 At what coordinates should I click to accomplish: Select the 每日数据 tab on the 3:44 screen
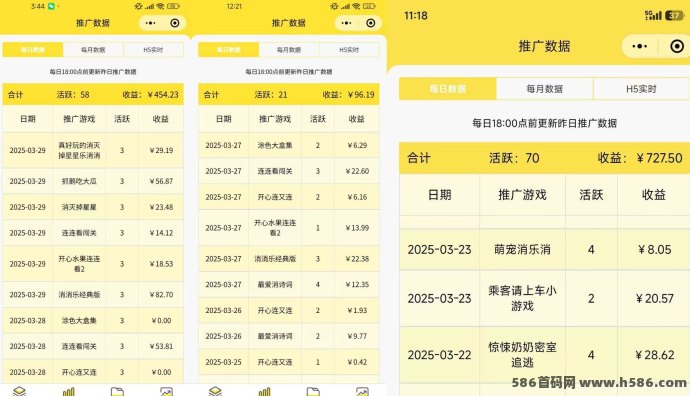tap(33, 50)
